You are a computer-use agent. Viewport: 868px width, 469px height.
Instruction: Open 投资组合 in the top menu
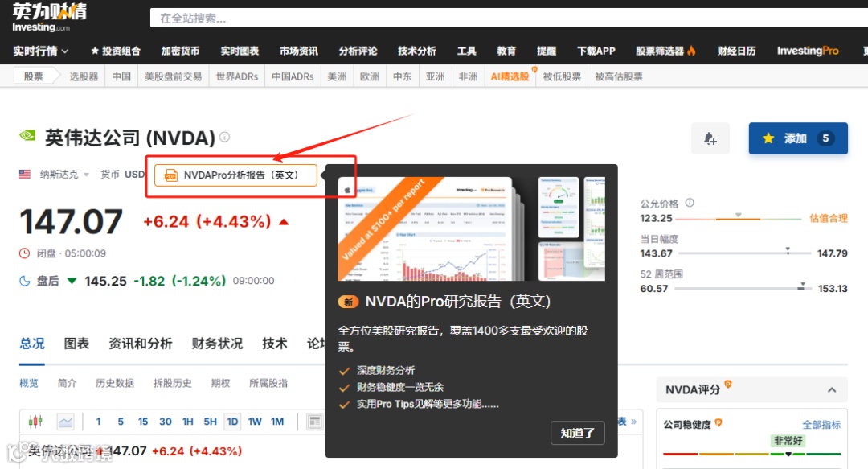pos(116,51)
